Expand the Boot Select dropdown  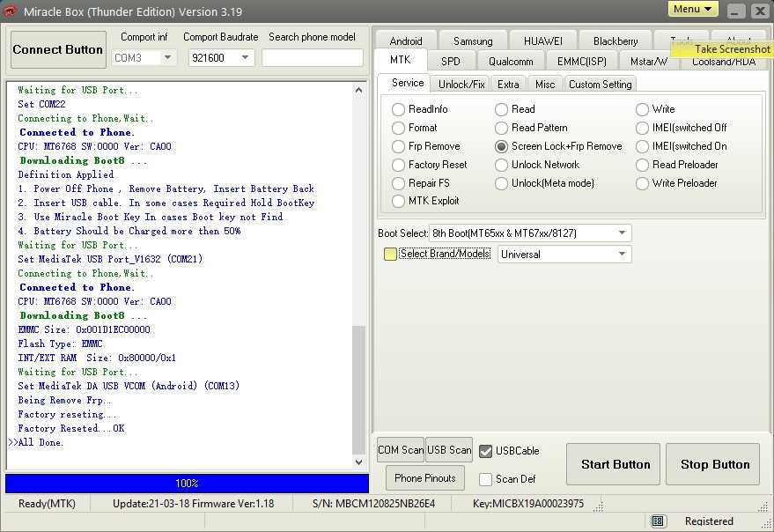pos(623,233)
